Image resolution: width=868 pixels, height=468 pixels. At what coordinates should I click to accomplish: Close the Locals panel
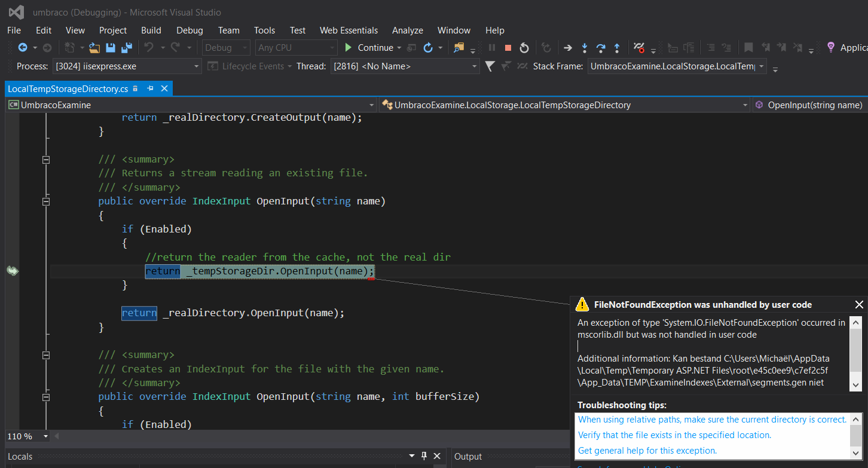(x=437, y=456)
